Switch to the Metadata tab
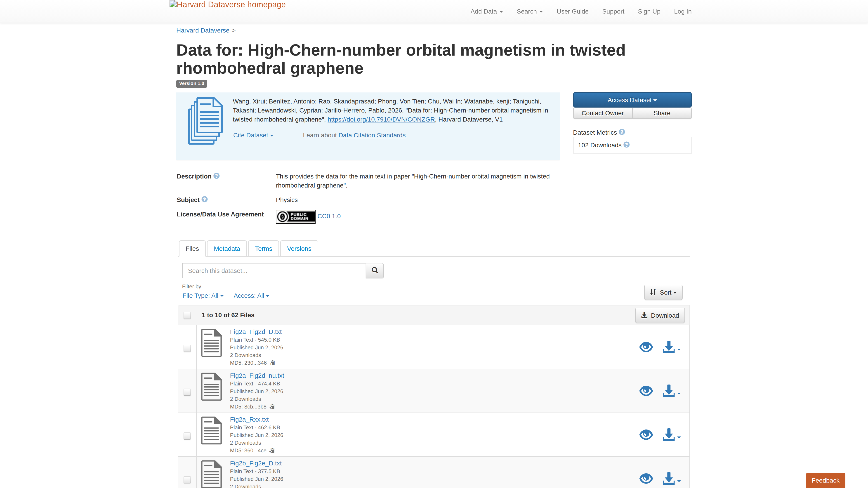The height and width of the screenshot is (488, 868). point(227,249)
